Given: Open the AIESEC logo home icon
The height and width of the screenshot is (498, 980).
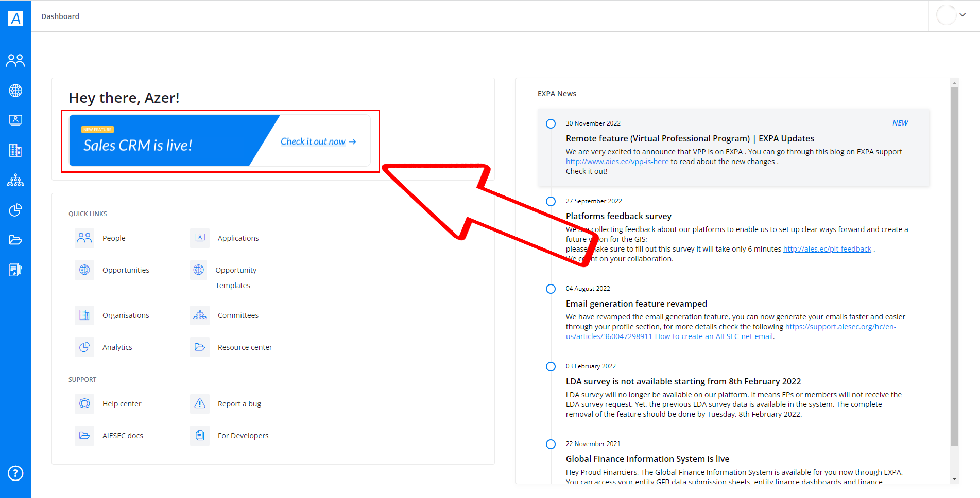Looking at the screenshot, I should (x=15, y=19).
